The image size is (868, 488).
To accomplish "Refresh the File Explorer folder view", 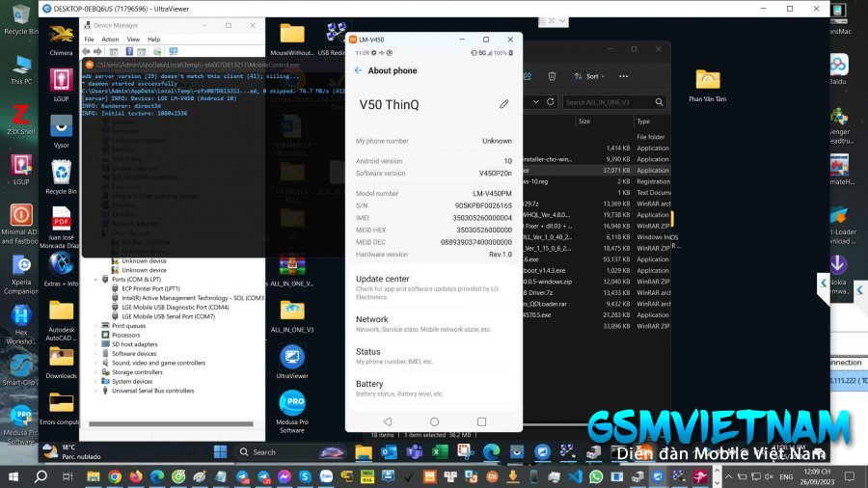I will tap(551, 102).
